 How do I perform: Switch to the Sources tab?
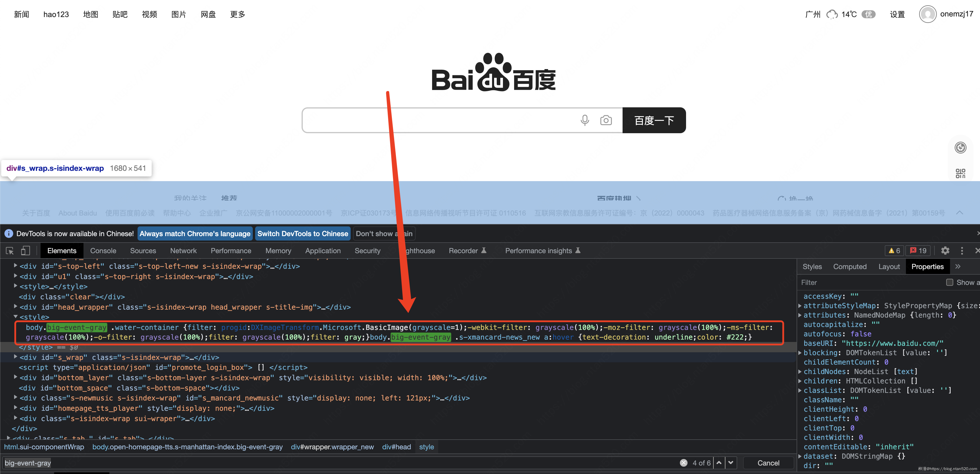(143, 251)
